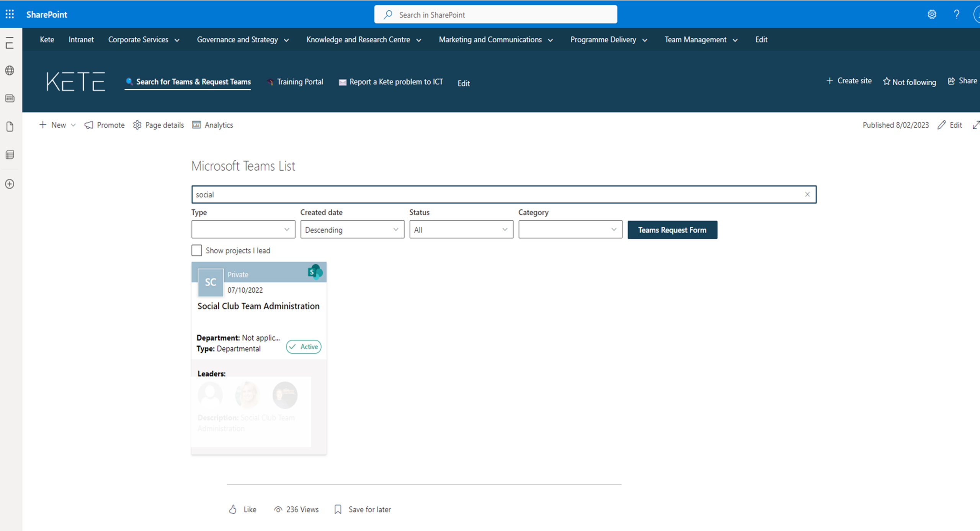The width and height of the screenshot is (980, 531).
Task: Click the Create plus circle icon
Action: coord(10,184)
